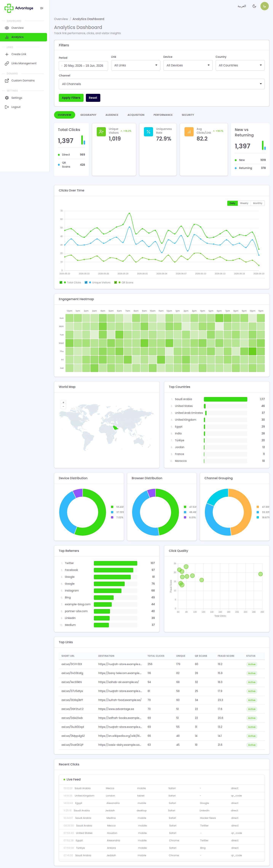This screenshot has width=273, height=868.
Task: Open the Period date range picker
Action: click(x=83, y=66)
